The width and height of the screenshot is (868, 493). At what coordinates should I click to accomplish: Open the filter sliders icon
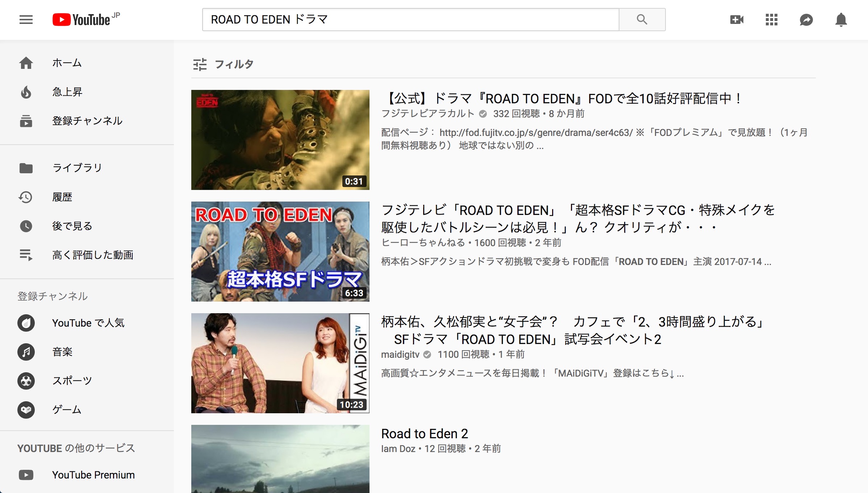click(x=200, y=65)
